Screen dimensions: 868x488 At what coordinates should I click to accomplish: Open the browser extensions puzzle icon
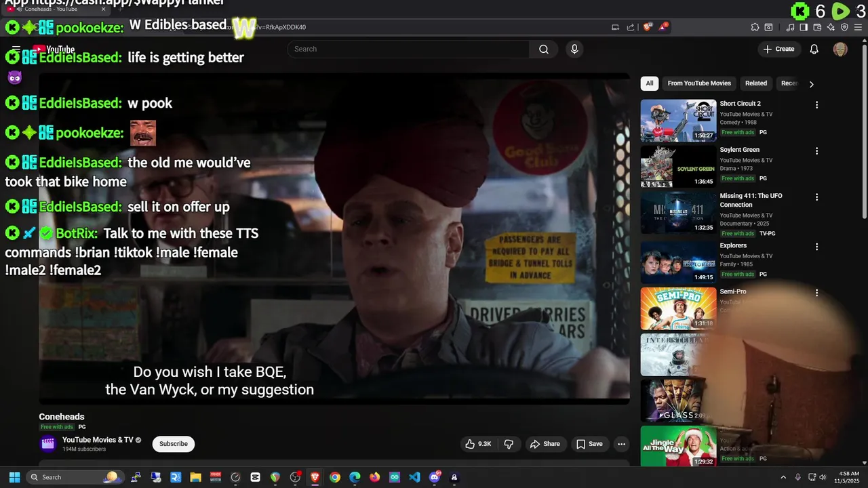pyautogui.click(x=755, y=27)
